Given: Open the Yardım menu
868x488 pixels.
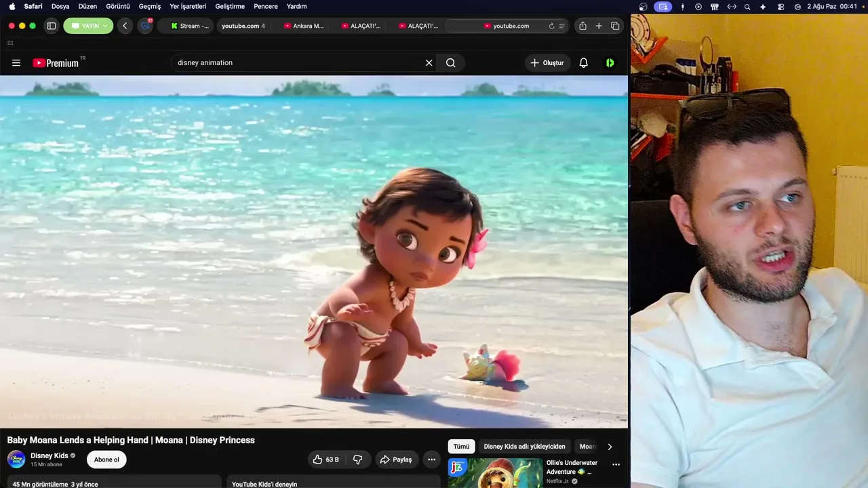Looking at the screenshot, I should tap(296, 6).
